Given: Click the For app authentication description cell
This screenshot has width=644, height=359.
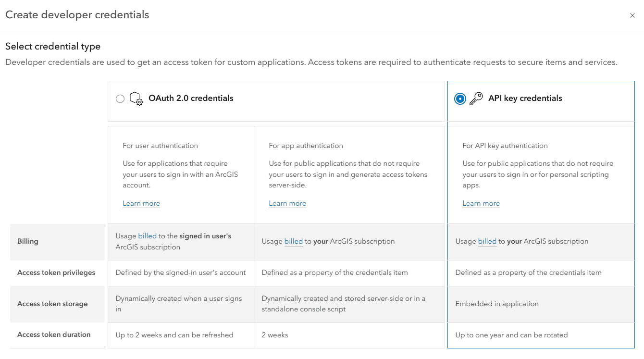Looking at the screenshot, I should [x=349, y=173].
